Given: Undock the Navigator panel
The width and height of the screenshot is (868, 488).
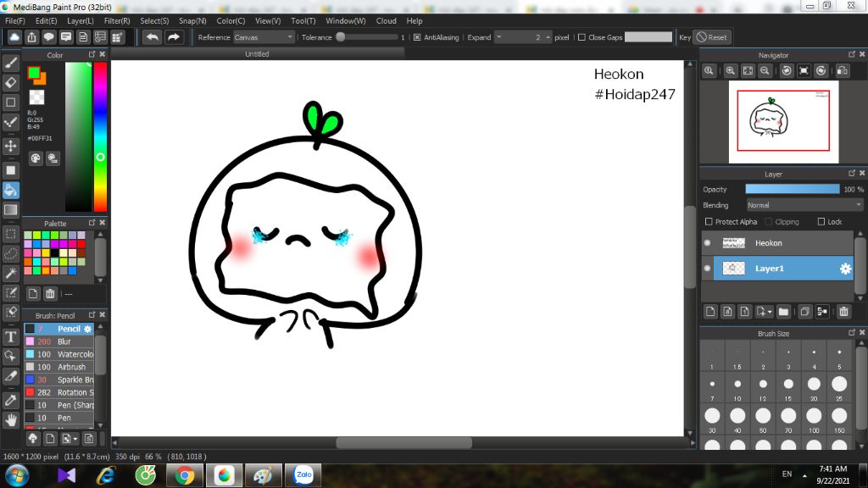Looking at the screenshot, I should [851, 54].
